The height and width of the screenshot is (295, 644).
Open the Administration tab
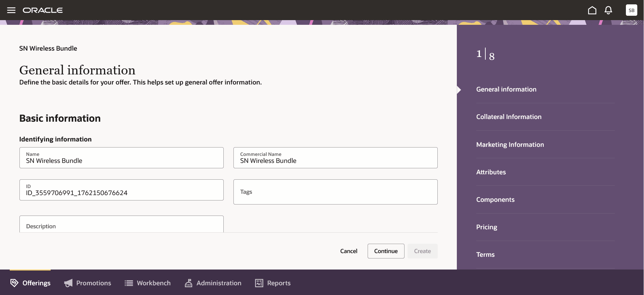213,283
